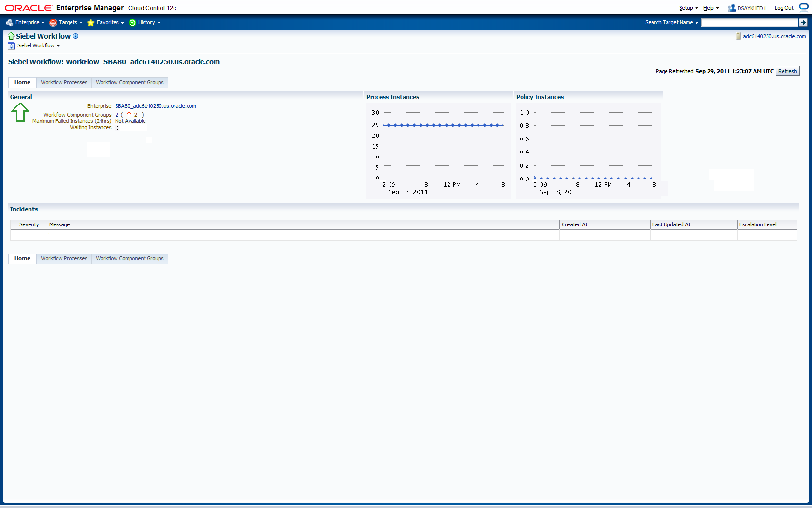812x508 pixels.
Task: Focus the target name search field
Action: click(x=750, y=22)
